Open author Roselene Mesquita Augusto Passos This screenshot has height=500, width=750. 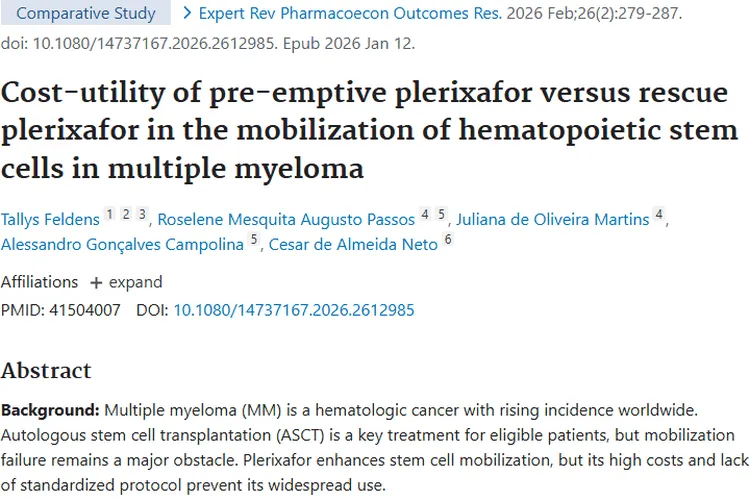(x=286, y=219)
